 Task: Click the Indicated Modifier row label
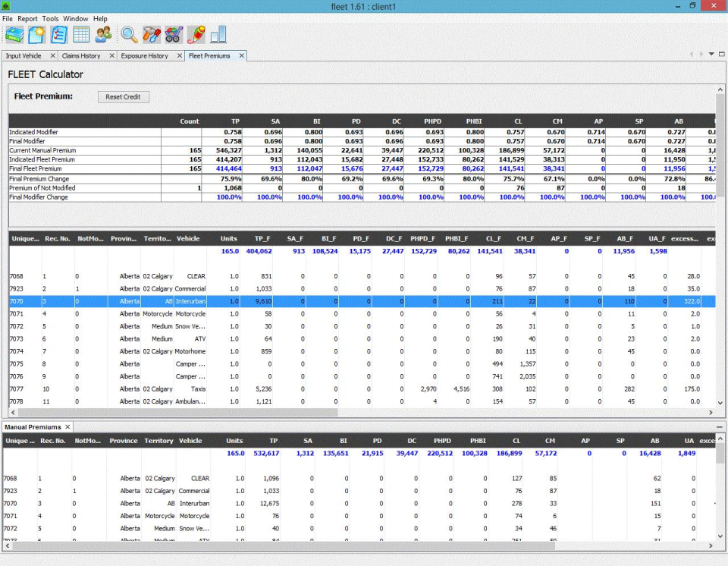[33, 132]
